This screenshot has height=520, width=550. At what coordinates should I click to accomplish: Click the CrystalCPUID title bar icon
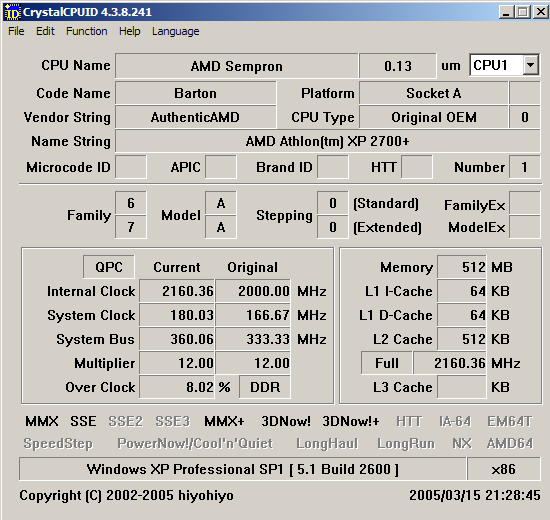pos(13,12)
